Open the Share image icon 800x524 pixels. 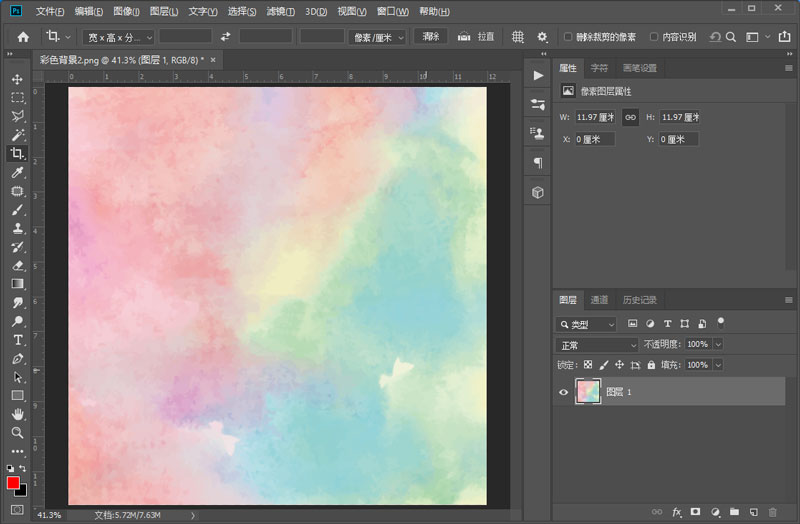tap(784, 37)
